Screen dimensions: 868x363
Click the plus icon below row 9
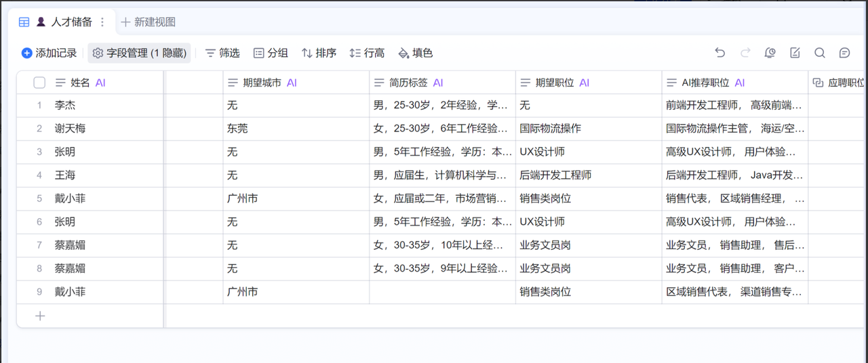click(40, 316)
